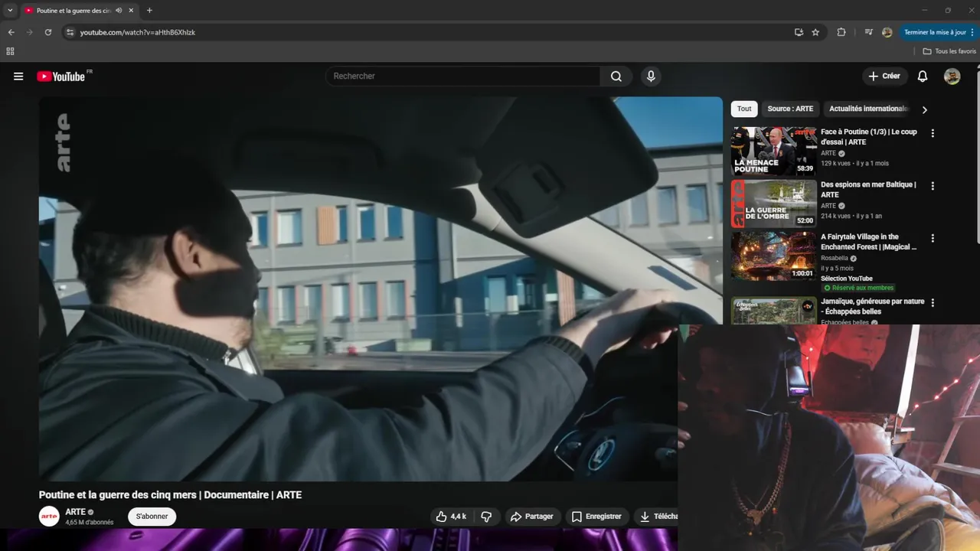Open browser extensions puzzle icon
This screenshot has width=980, height=551.
pos(841,32)
